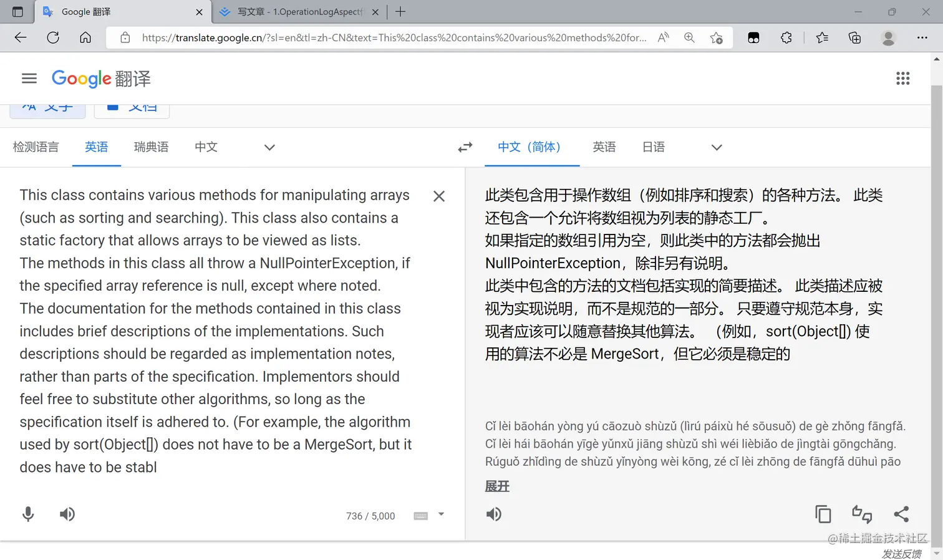Add this page to favorites
Viewport: 943px width, 560px height.
click(716, 37)
